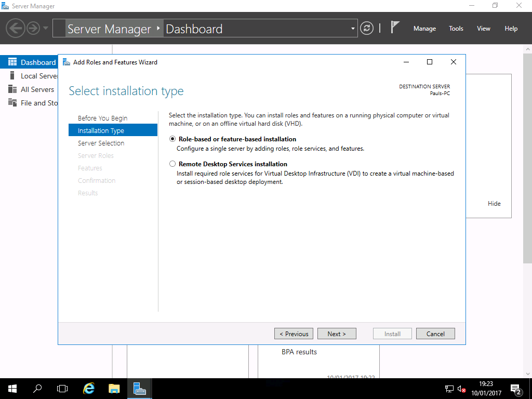Click the File and Storage icon in sidebar
Screen dimensions: 532x399
(12, 102)
